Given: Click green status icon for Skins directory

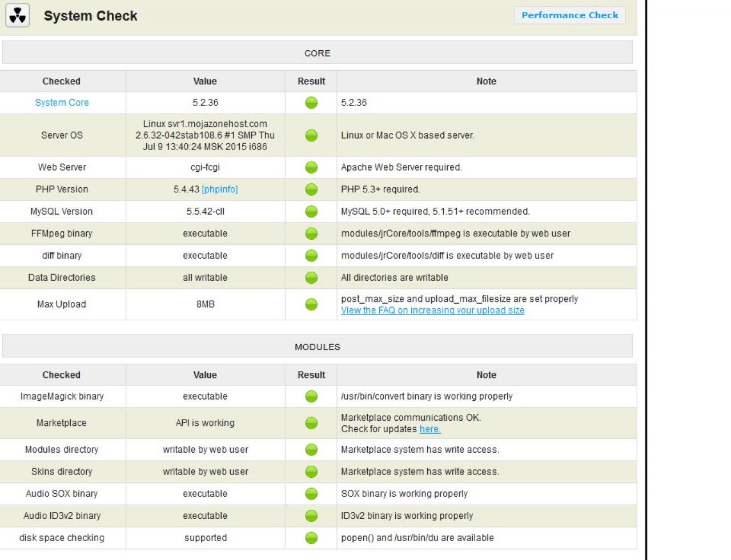Looking at the screenshot, I should tap(311, 472).
